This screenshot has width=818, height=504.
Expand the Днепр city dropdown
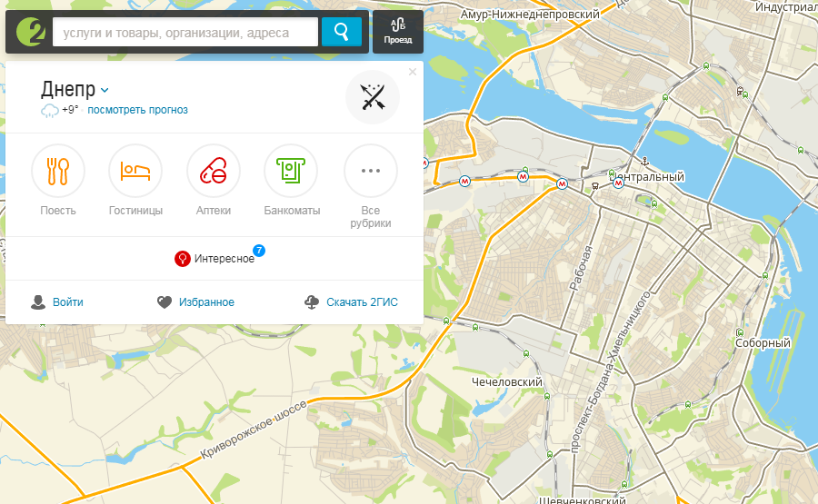tap(75, 90)
